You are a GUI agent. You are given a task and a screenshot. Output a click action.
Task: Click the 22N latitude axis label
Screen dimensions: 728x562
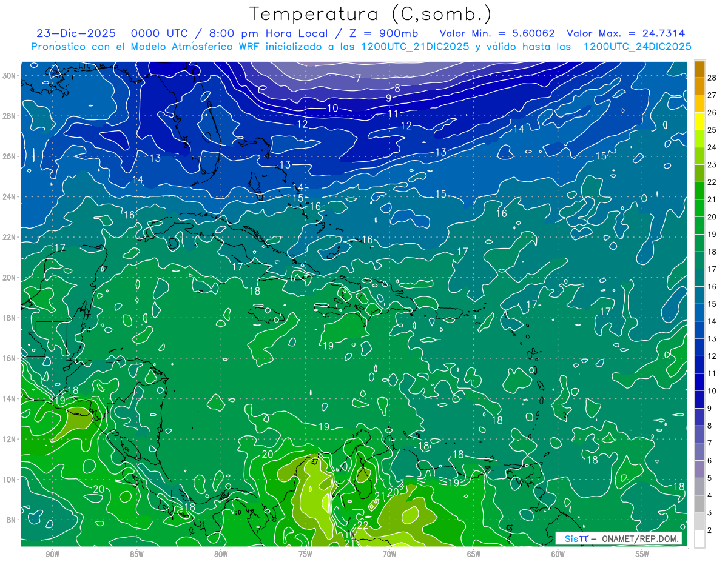9,236
